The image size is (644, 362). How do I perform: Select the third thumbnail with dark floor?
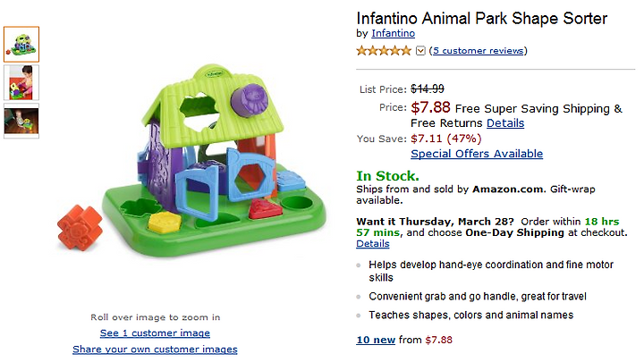click(x=21, y=120)
